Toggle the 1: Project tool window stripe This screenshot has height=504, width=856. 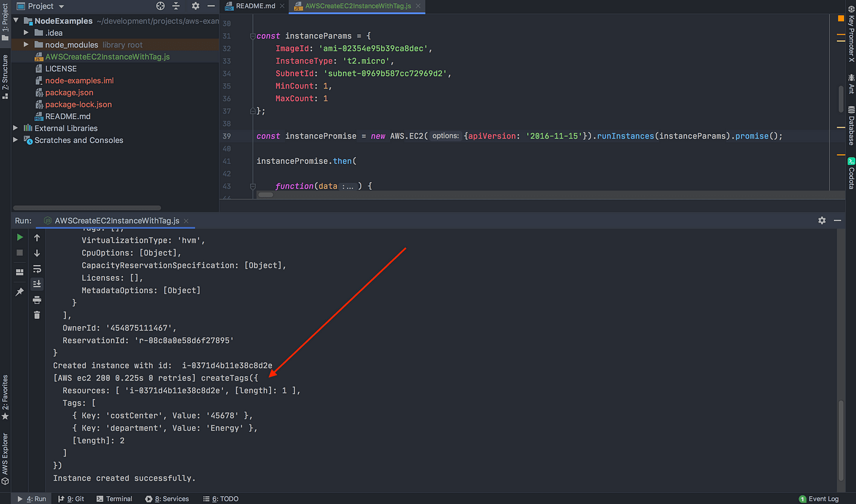coord(5,22)
